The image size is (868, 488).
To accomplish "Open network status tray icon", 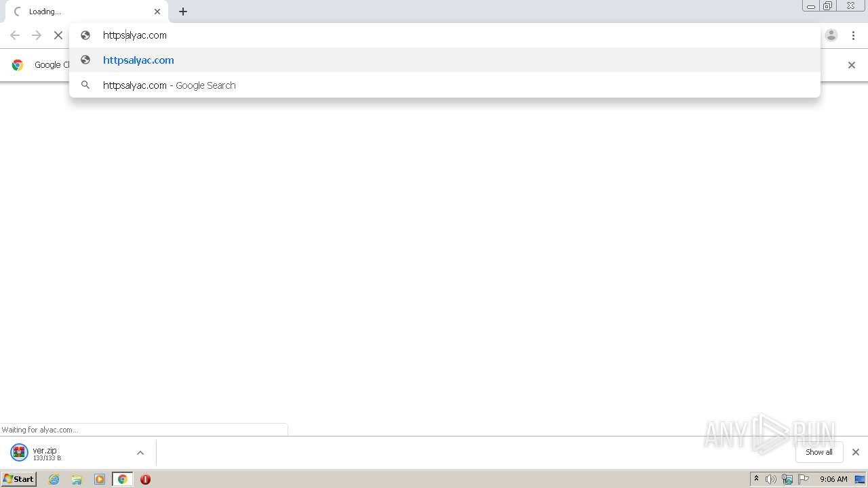I will (x=787, y=479).
